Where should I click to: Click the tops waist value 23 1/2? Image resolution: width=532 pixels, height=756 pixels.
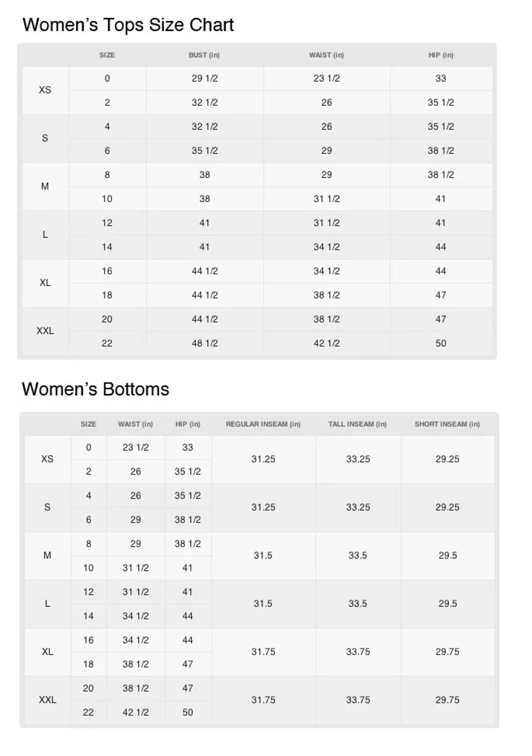point(326,78)
